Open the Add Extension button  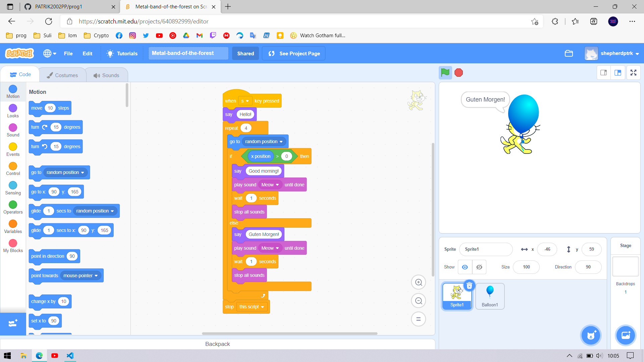pyautogui.click(x=13, y=323)
